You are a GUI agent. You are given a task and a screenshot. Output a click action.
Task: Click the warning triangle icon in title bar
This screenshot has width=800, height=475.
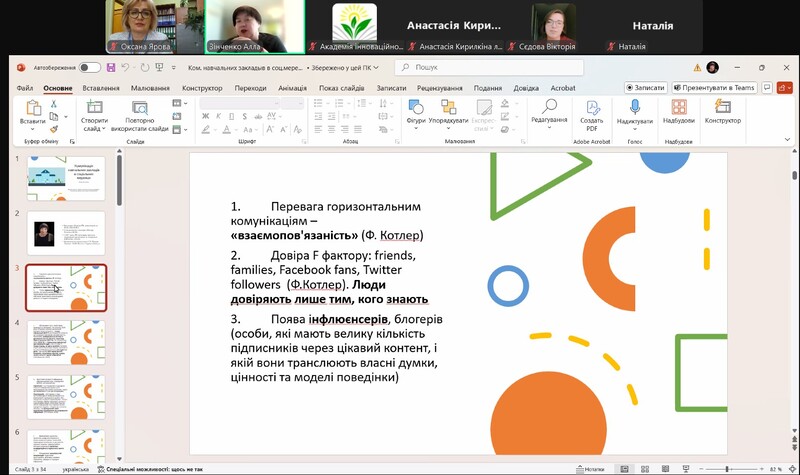click(697, 67)
